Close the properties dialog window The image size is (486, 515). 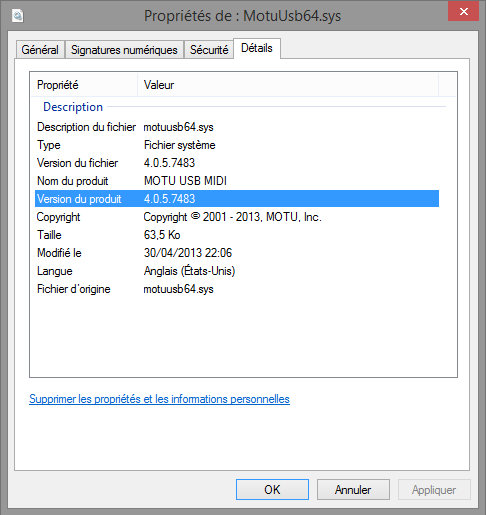pyautogui.click(x=463, y=11)
